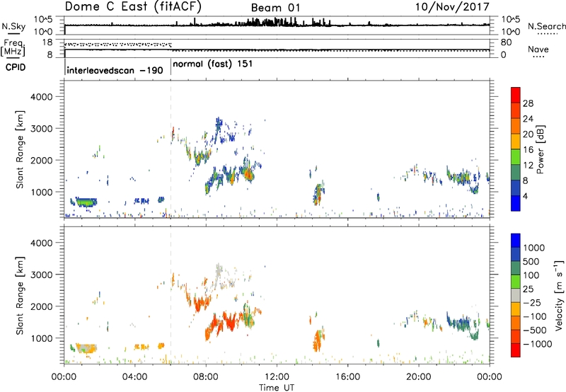
Task: Click the red bottom of Velocity colorbar
Action: pyautogui.click(x=516, y=350)
